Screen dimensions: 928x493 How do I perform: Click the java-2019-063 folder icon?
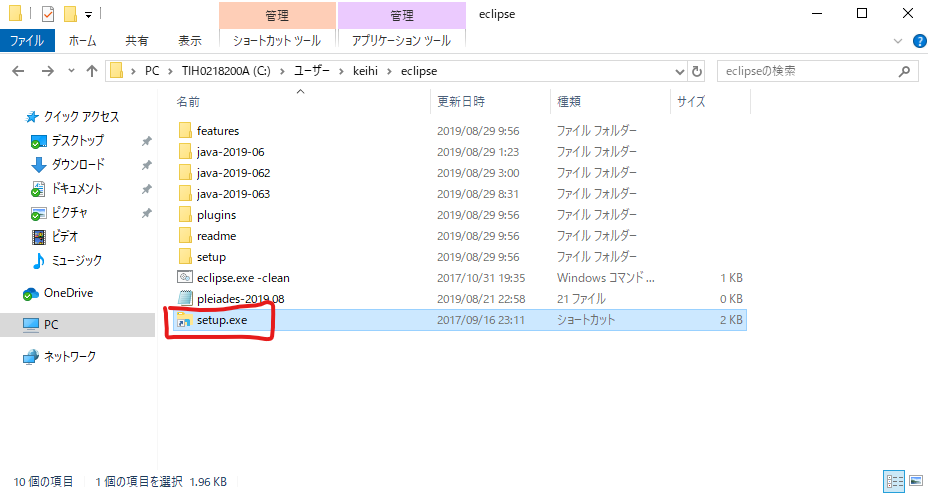pos(185,194)
